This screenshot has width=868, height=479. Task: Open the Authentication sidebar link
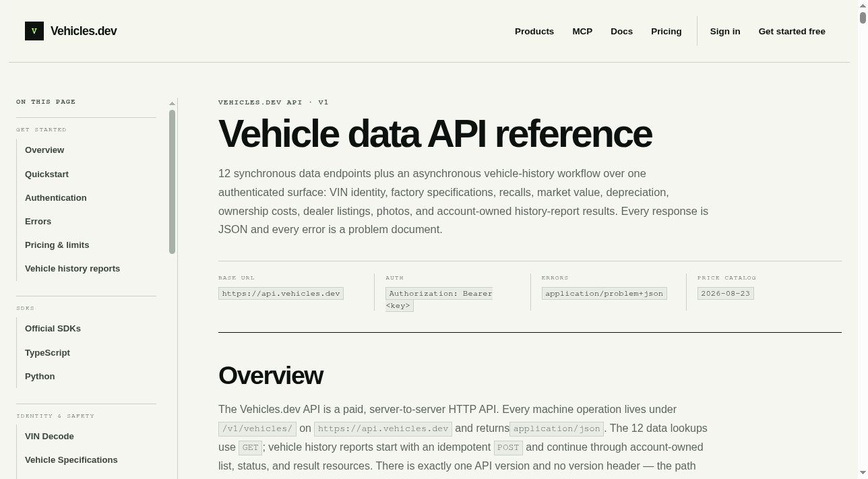pos(56,198)
